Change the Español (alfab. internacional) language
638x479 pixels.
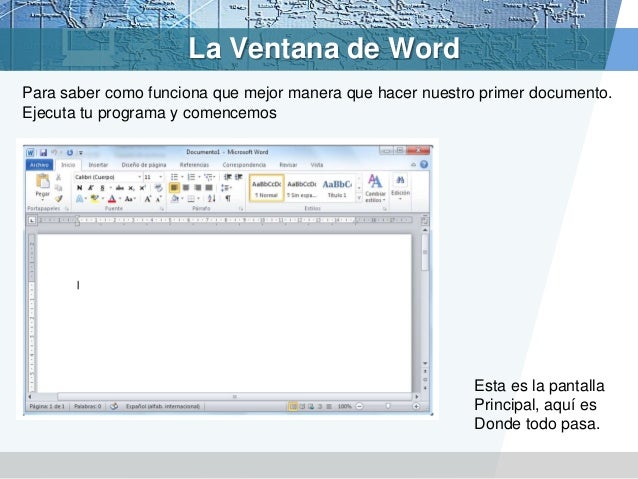coord(163,406)
